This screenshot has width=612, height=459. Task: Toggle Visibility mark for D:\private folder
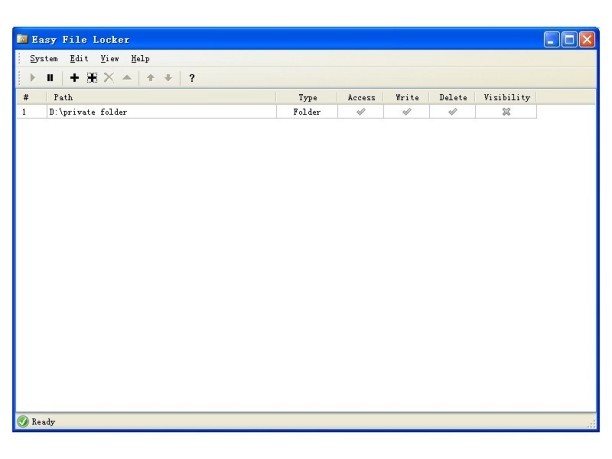506,112
